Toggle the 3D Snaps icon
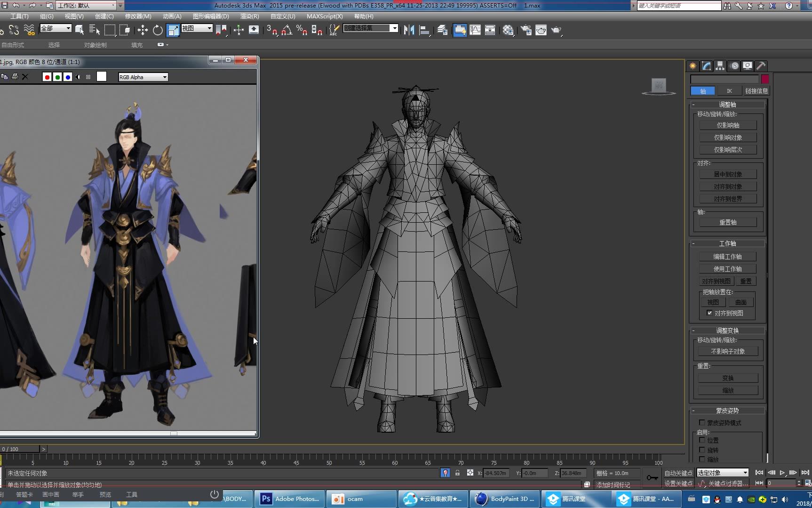 pyautogui.click(x=271, y=30)
